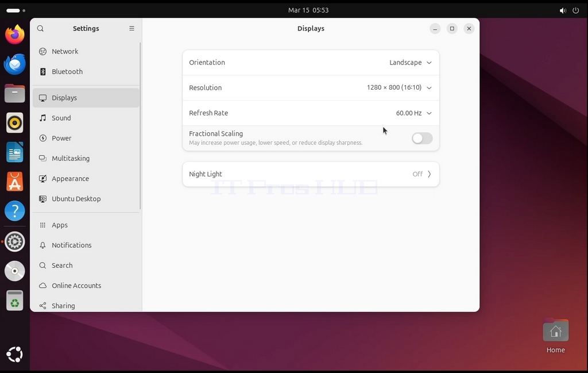The width and height of the screenshot is (588, 373).
Task: Click the Ubuntu Desktop icon in the sidebar
Action: coord(42,199)
